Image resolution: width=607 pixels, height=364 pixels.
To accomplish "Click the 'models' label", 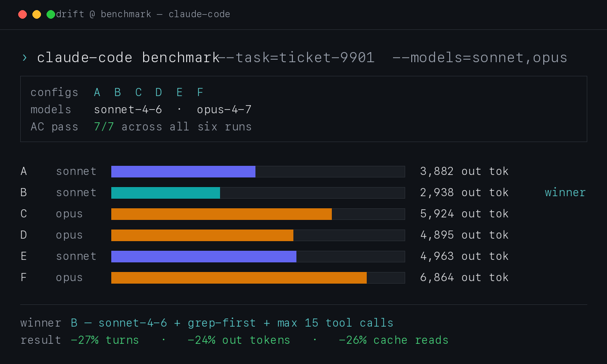I will click(51, 110).
